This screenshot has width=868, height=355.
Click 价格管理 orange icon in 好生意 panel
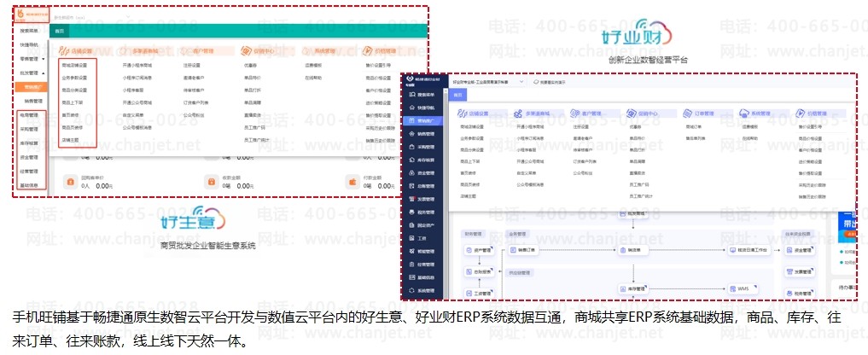pyautogui.click(x=368, y=51)
